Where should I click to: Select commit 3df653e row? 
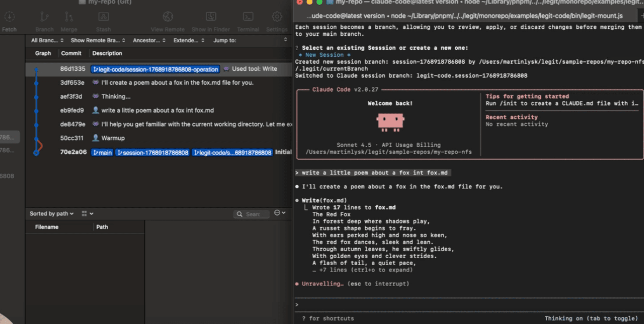[159, 83]
